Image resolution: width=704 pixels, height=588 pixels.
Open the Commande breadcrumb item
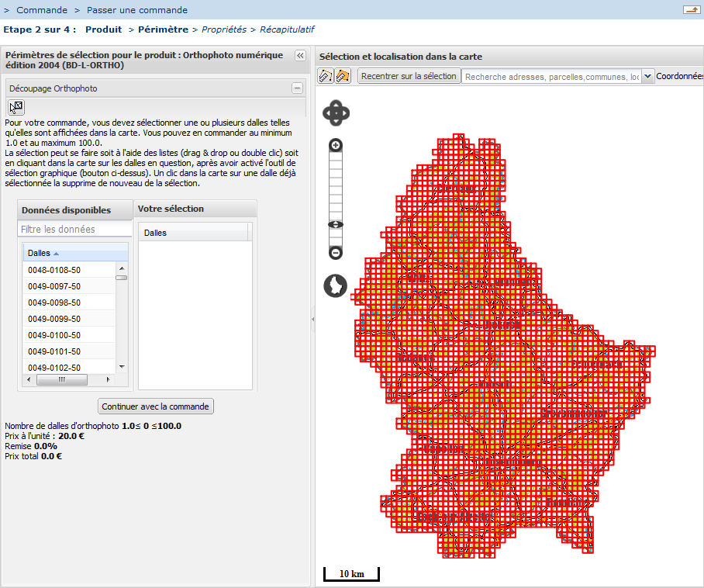click(42, 10)
